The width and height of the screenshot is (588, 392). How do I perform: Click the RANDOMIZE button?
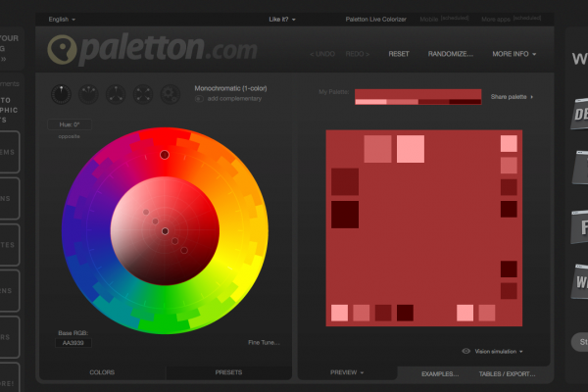tap(451, 54)
